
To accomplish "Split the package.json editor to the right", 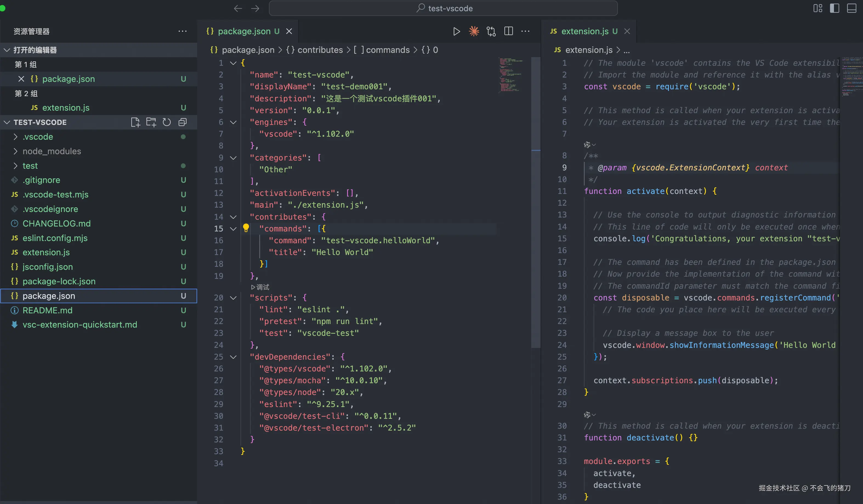I will click(x=509, y=31).
